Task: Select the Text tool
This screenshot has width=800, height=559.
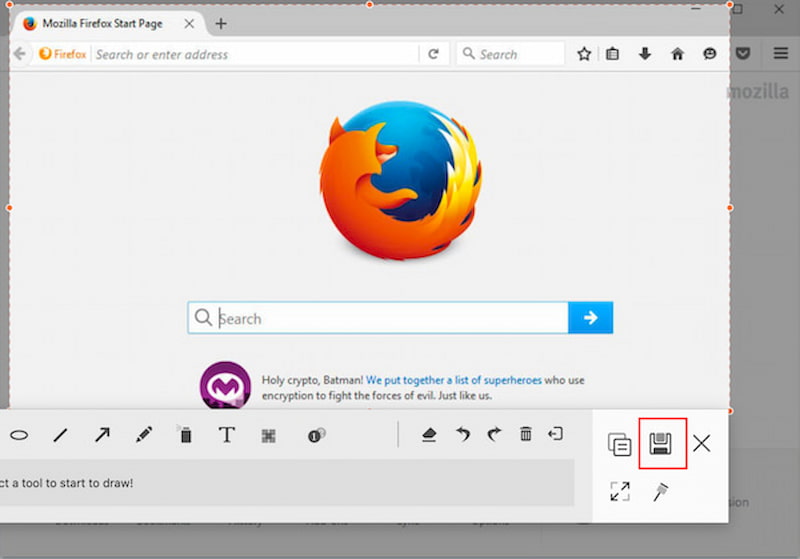Action: point(227,435)
